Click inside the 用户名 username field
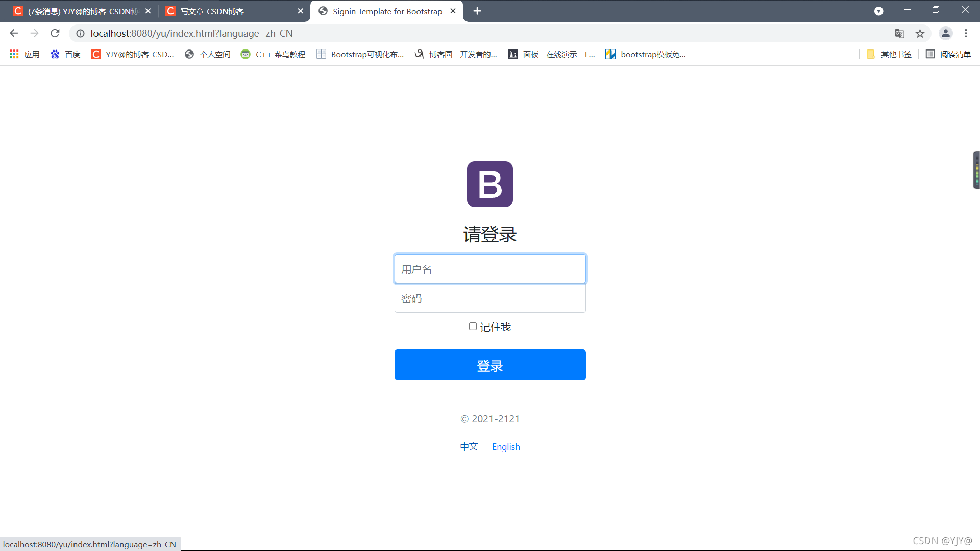This screenshot has width=980, height=551. (489, 268)
